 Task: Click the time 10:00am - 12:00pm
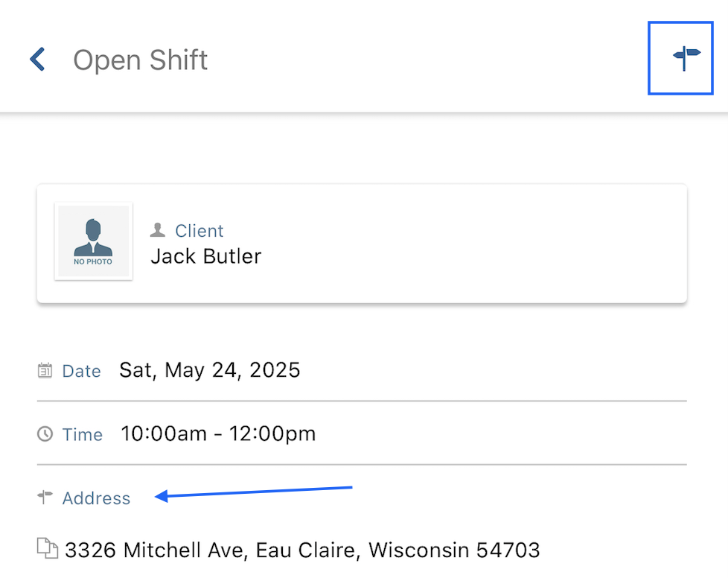pos(218,433)
